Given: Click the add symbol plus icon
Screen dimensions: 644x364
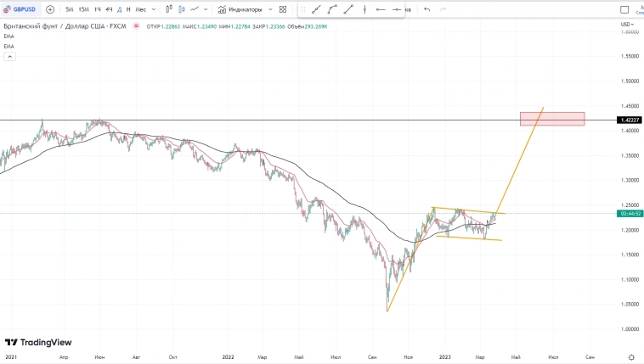Looking at the screenshot, I should (x=50, y=9).
